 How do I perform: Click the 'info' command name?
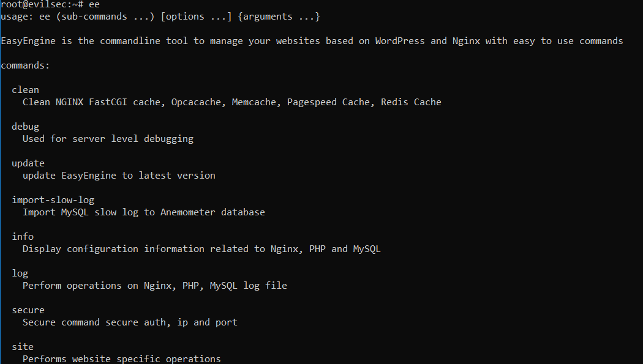click(23, 237)
